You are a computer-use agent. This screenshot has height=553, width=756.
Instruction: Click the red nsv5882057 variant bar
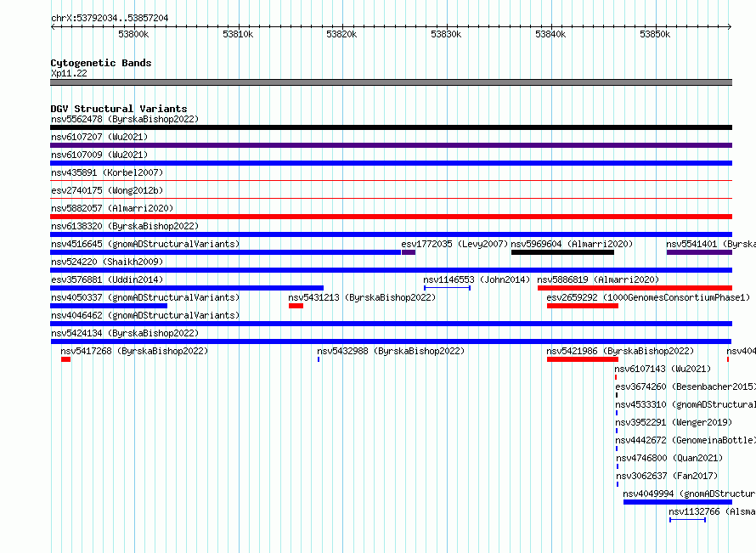pos(391,217)
